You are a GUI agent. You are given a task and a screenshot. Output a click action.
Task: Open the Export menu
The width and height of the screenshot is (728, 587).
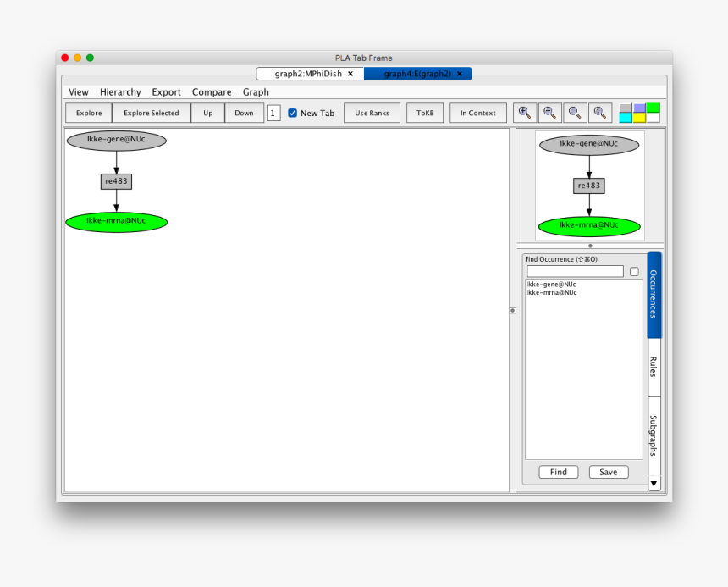pyautogui.click(x=166, y=92)
